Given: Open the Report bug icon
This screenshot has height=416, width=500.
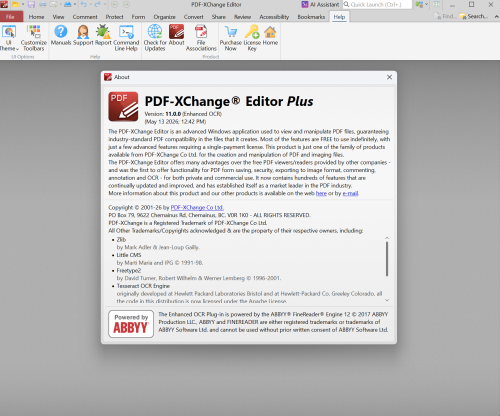Looking at the screenshot, I should pos(103,36).
